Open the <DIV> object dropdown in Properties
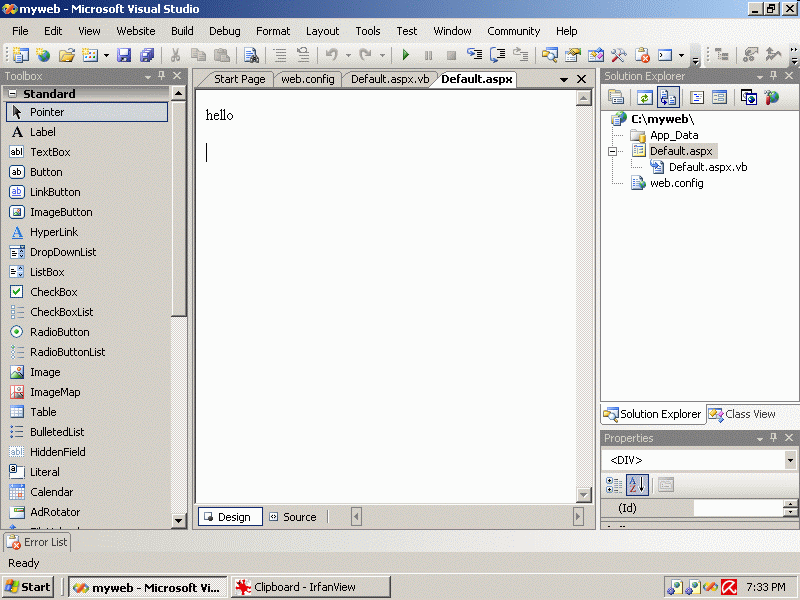The height and width of the screenshot is (600, 800). click(790, 460)
